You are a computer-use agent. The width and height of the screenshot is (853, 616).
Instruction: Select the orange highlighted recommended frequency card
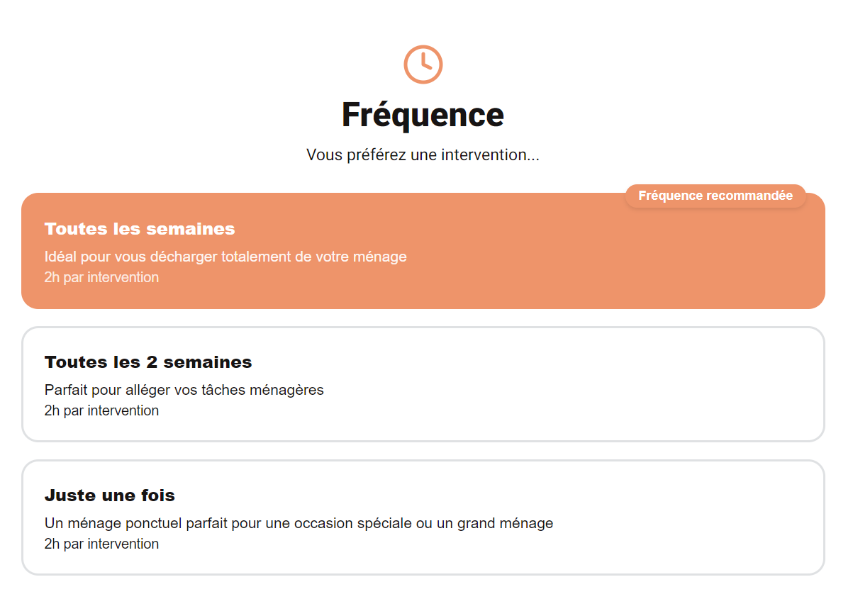(x=423, y=251)
